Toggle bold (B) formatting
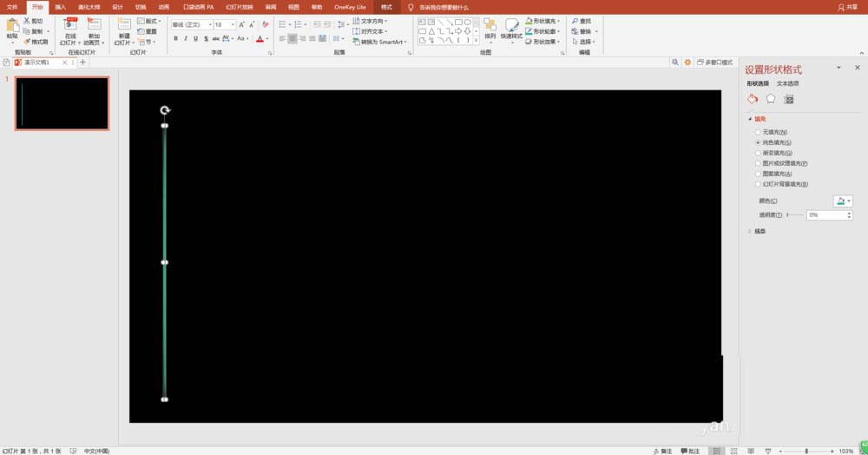 pos(175,39)
